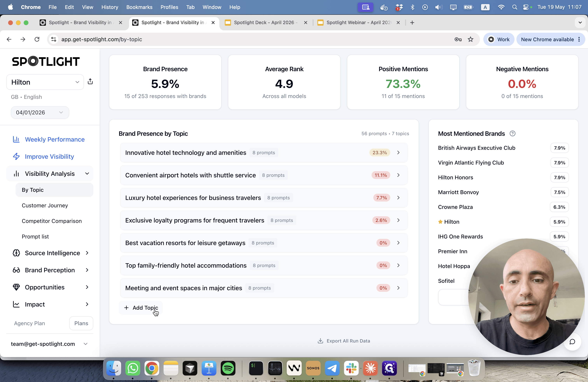Click the chat bubble support icon
This screenshot has width=588, height=382.
[x=572, y=342]
